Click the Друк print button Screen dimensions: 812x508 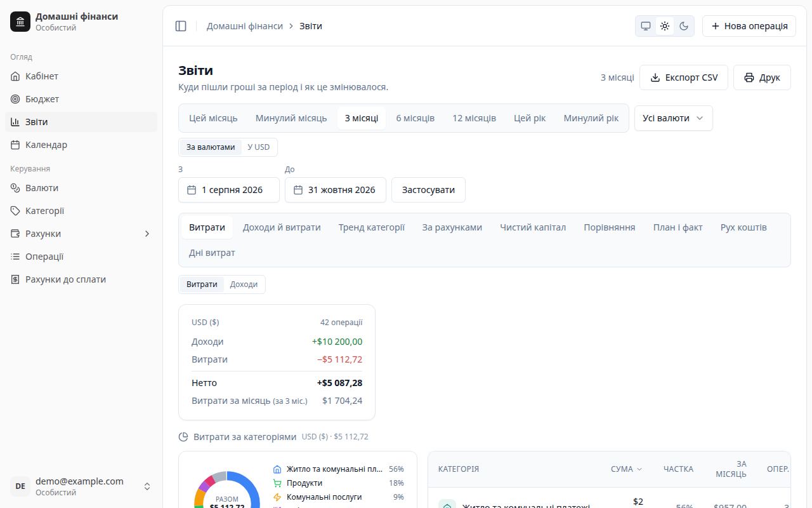coord(762,77)
